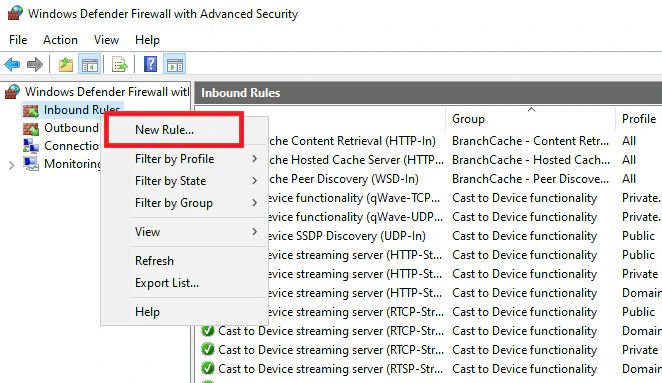The height and width of the screenshot is (383, 662).
Task: Click 'BranchCache - Content Retr...' group cell
Action: (x=530, y=141)
